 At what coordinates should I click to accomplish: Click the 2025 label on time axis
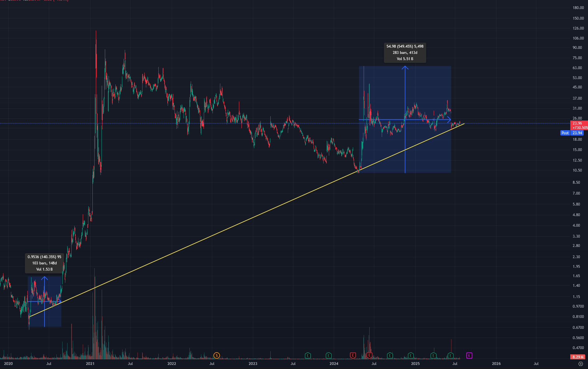[x=415, y=364]
